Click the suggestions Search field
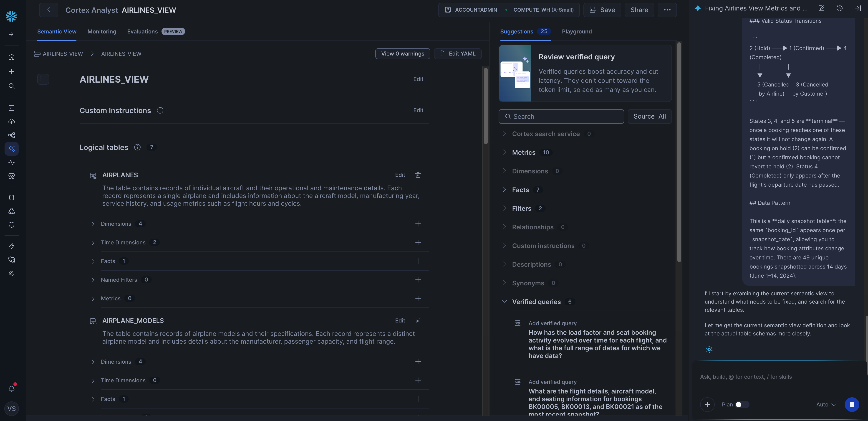Screen dimensions: 868x421 tap(561, 116)
